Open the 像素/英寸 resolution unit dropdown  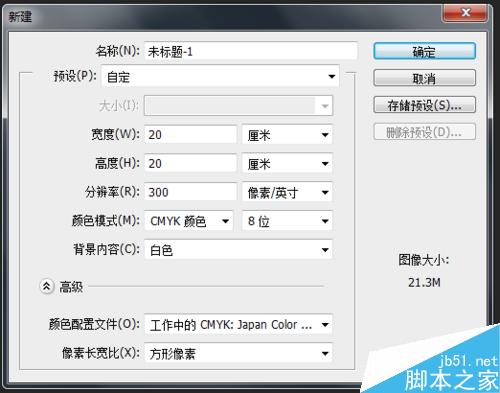(287, 192)
